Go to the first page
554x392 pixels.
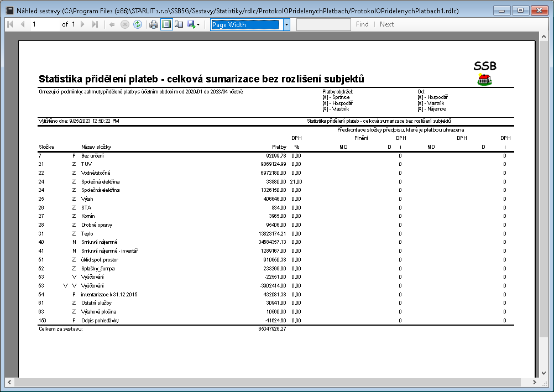10,24
